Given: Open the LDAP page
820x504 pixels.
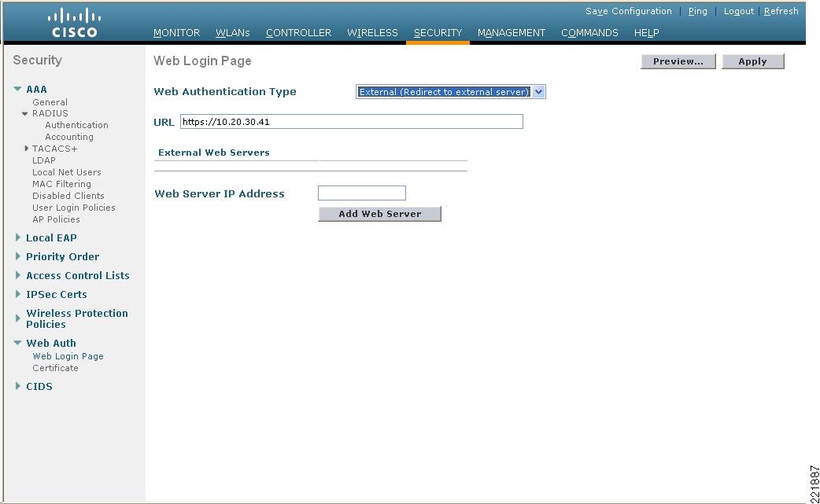Looking at the screenshot, I should pos(44,160).
